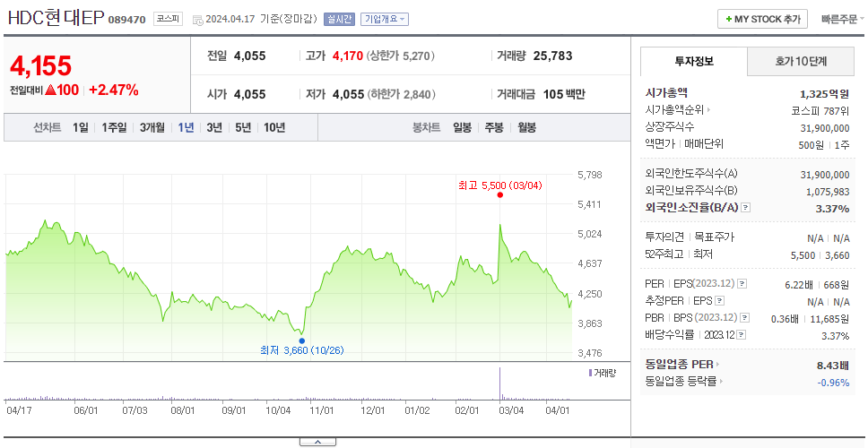Screen dimensions: 868x448
Task: Click the 목표주가 label
Action: pyautogui.click(x=714, y=237)
